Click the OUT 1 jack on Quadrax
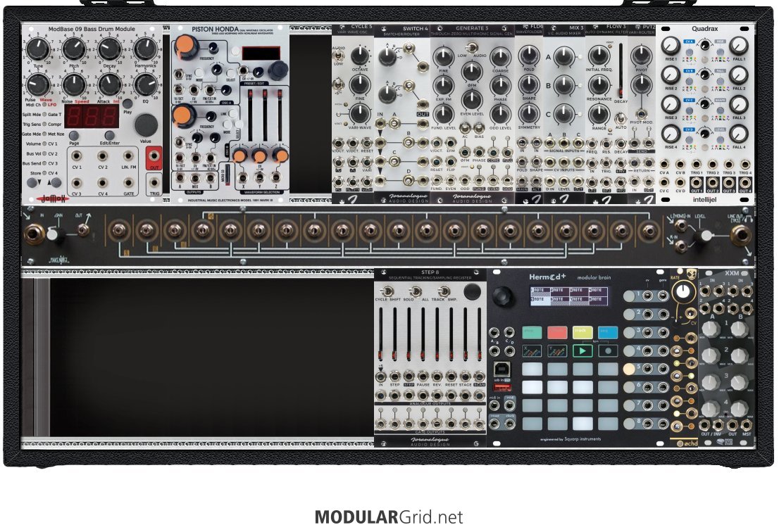 coord(697,182)
